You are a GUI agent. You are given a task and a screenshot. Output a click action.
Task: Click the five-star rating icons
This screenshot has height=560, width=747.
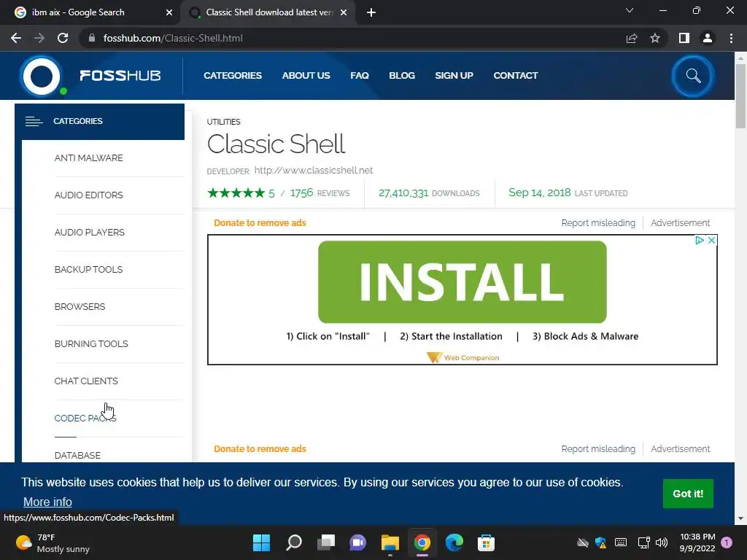[236, 192]
